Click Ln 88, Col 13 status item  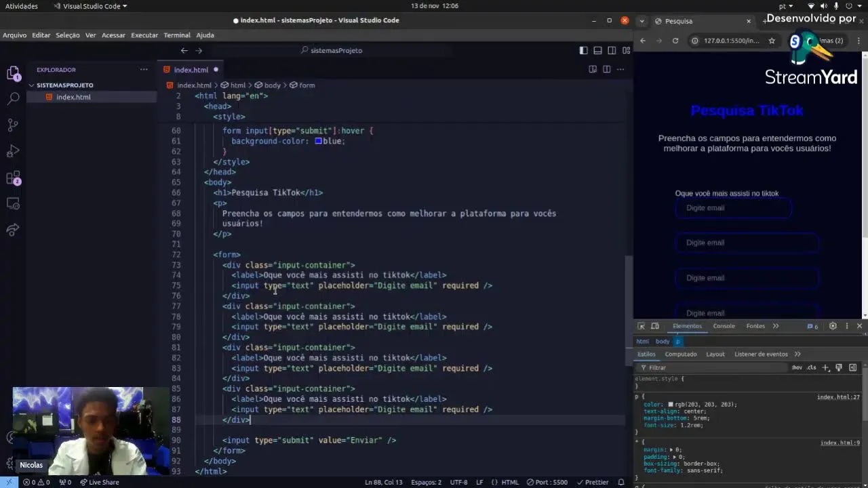click(x=383, y=482)
